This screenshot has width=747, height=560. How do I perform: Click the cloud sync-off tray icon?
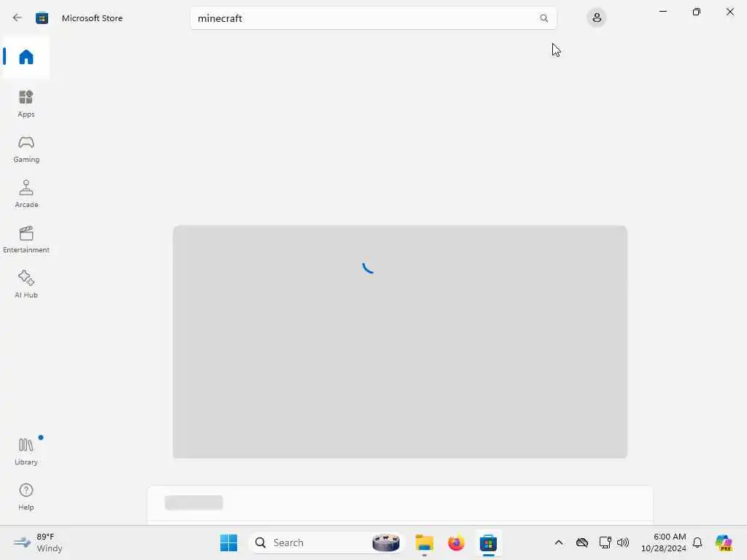point(581,542)
